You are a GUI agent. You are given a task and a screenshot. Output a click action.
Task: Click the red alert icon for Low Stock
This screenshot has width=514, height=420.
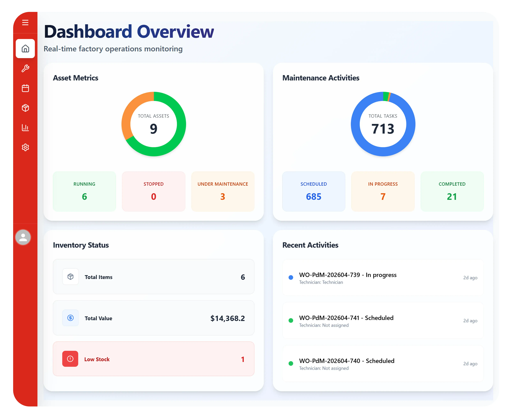pos(70,359)
